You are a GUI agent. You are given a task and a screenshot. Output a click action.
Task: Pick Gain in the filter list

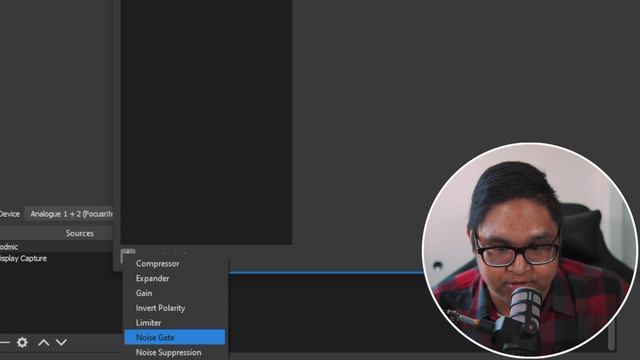point(175,293)
